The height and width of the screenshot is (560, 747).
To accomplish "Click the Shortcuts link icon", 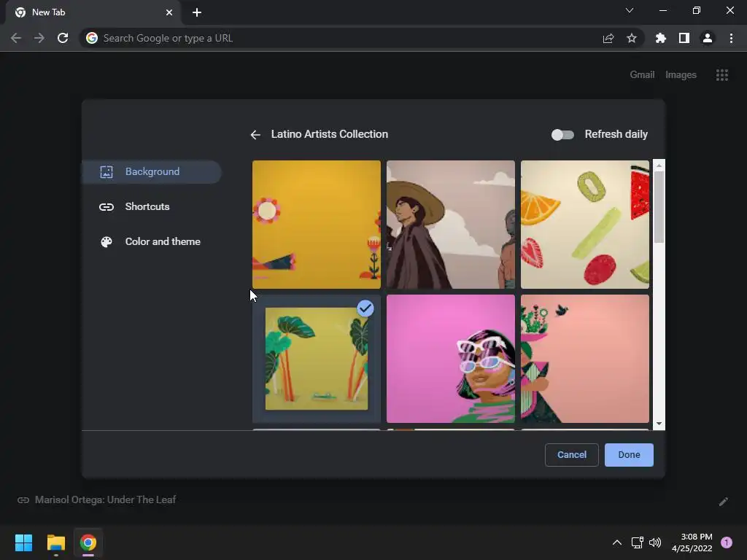I will tap(107, 206).
